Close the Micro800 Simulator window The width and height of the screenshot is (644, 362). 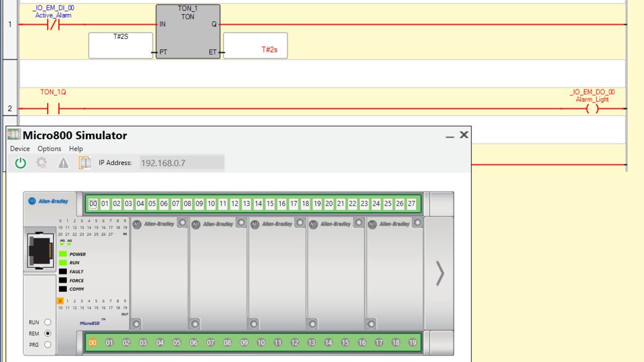(464, 135)
